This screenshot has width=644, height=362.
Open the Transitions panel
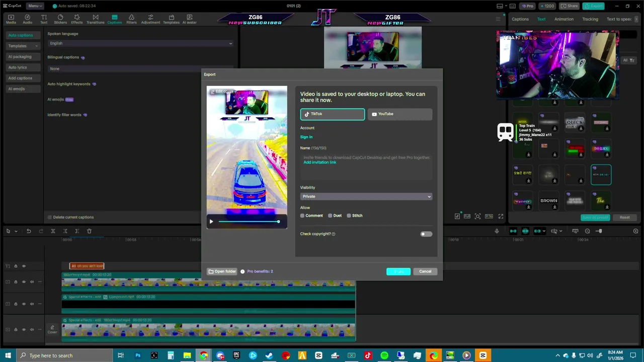tap(95, 19)
